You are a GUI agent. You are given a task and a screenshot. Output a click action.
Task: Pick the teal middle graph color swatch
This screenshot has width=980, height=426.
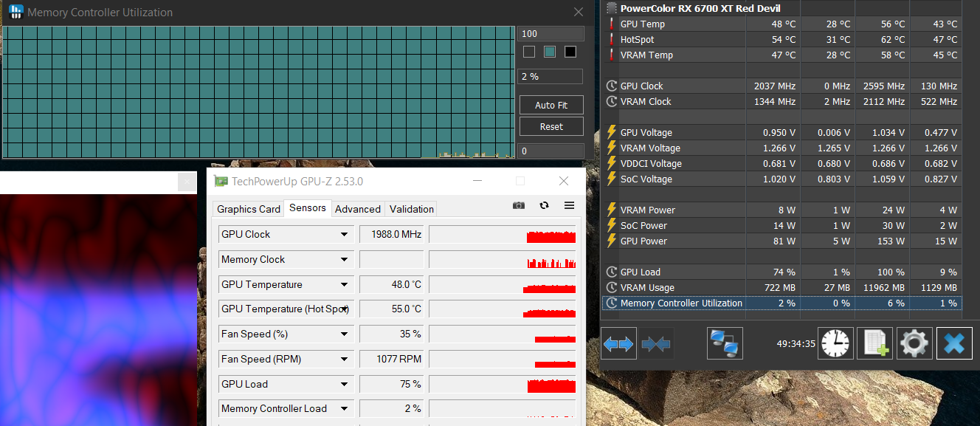549,52
